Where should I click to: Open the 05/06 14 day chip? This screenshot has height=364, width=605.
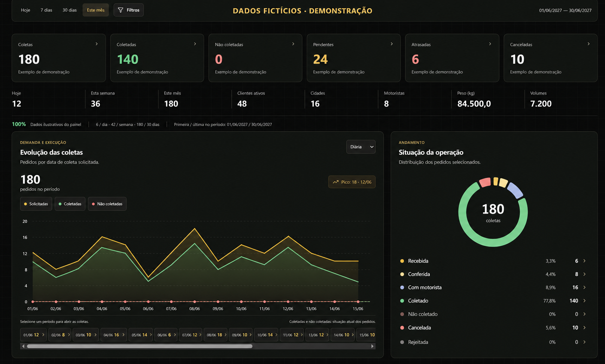142,335
